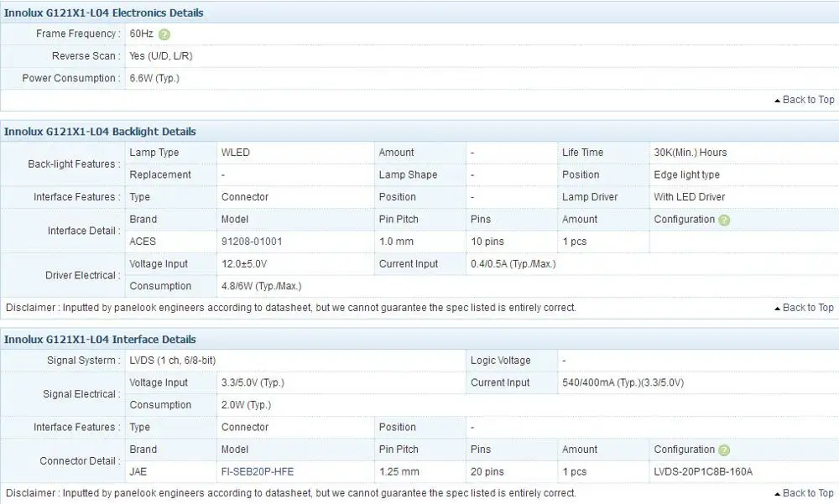Image resolution: width=839 pixels, height=504 pixels.
Task: Click the Yes (U/D, L/R) reverse scan value
Action: click(161, 56)
